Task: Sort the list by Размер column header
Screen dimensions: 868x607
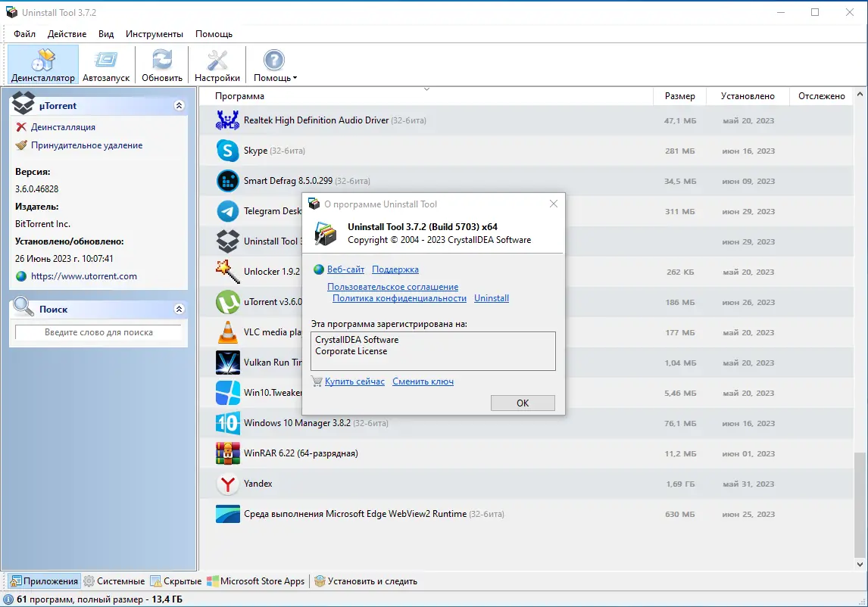Action: [679, 96]
